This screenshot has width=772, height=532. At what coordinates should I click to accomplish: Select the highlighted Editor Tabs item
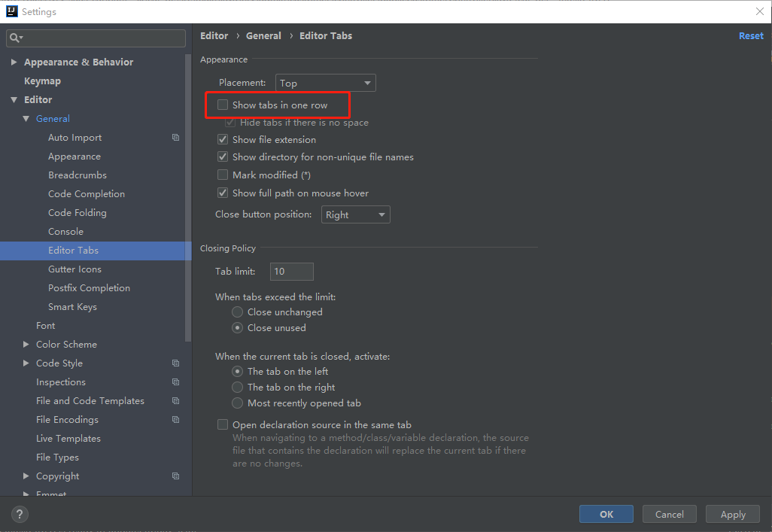[96, 251]
